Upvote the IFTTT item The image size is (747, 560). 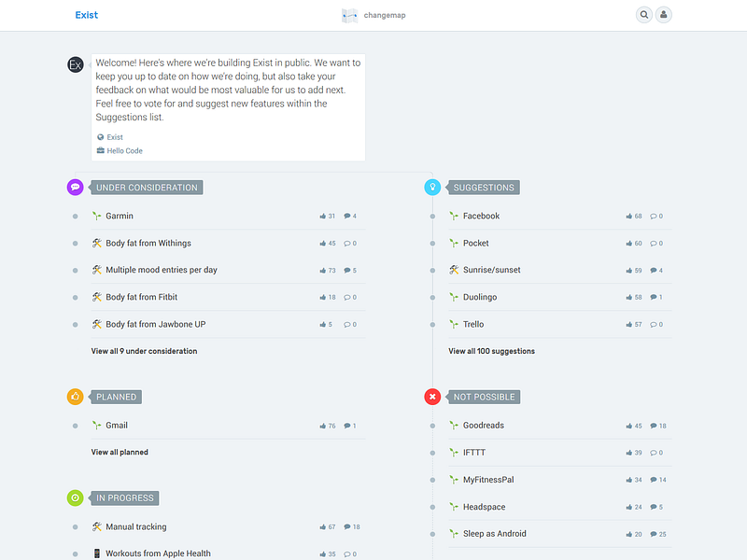coord(629,453)
